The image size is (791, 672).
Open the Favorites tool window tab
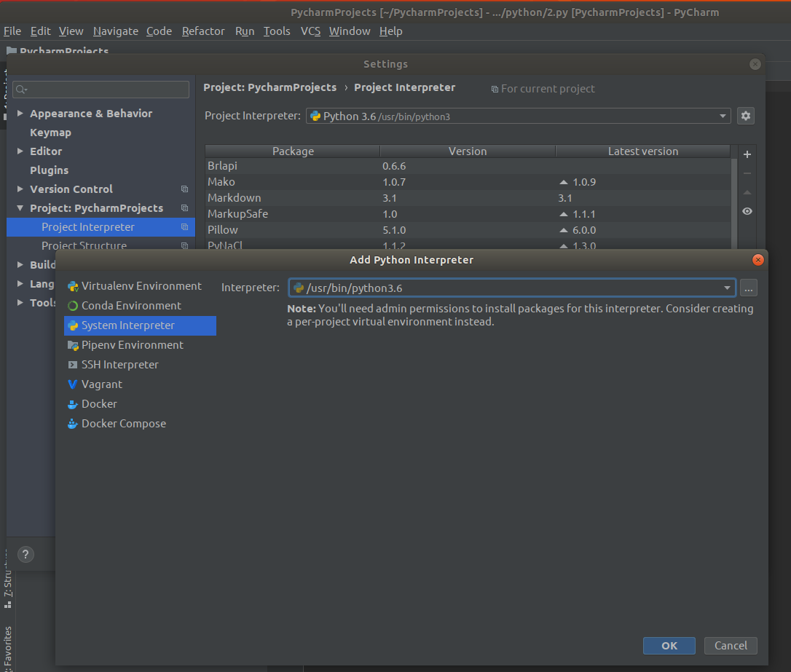click(8, 648)
